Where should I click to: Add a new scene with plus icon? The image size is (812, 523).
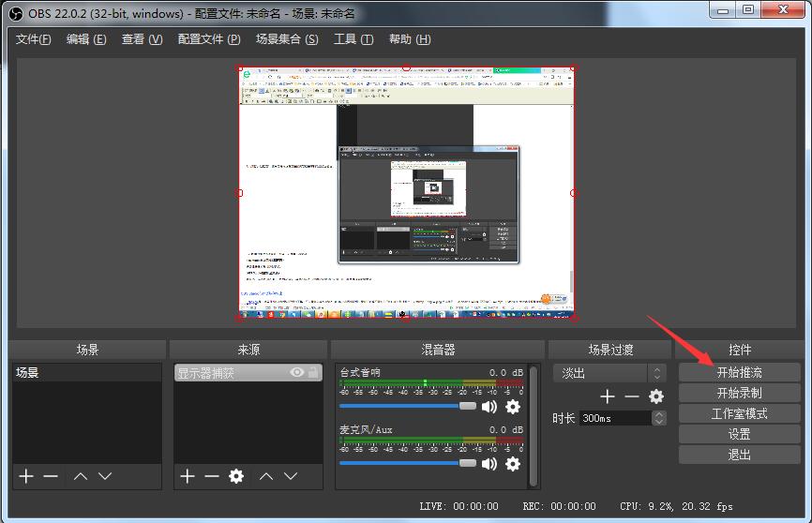pos(25,476)
